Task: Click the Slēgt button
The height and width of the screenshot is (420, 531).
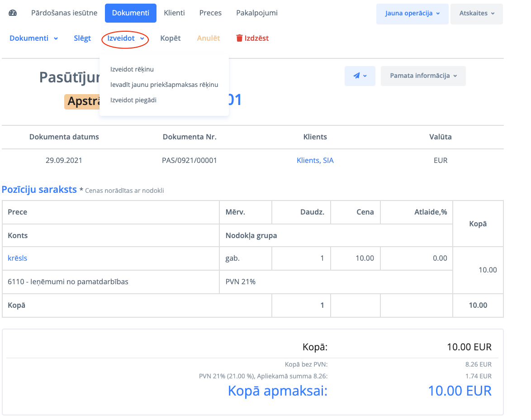Action: pos(82,38)
